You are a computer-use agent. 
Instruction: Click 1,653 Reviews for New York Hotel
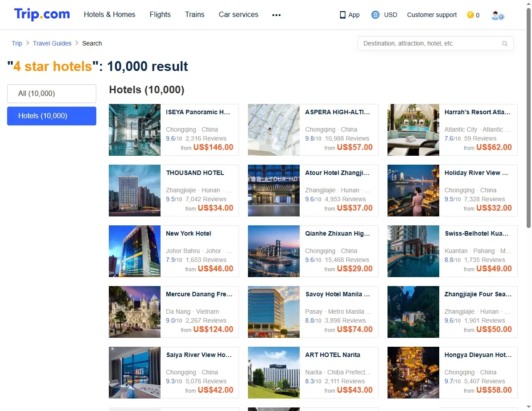[x=206, y=260]
